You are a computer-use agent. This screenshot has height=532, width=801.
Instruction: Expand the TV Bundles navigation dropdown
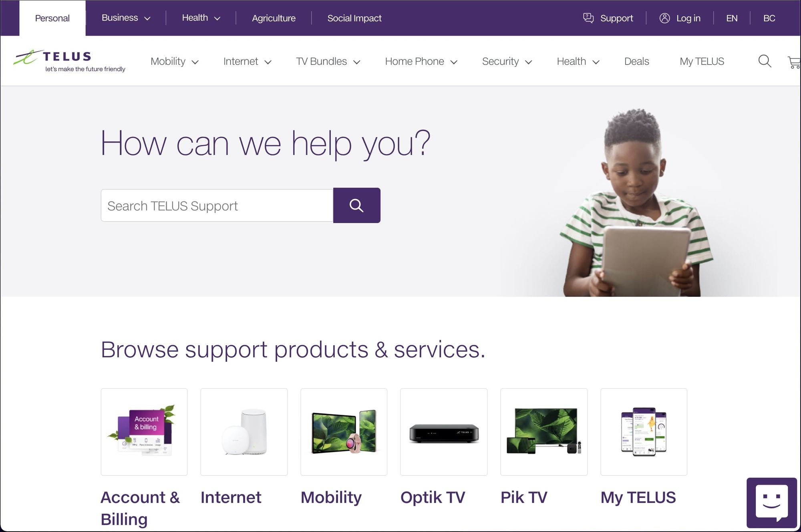click(x=328, y=61)
